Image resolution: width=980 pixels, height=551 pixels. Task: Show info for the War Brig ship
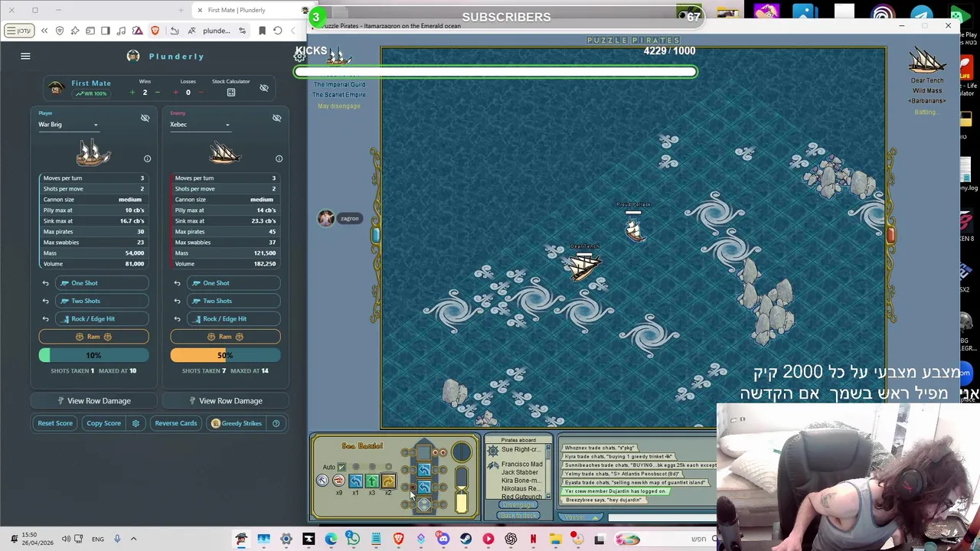pyautogui.click(x=148, y=158)
